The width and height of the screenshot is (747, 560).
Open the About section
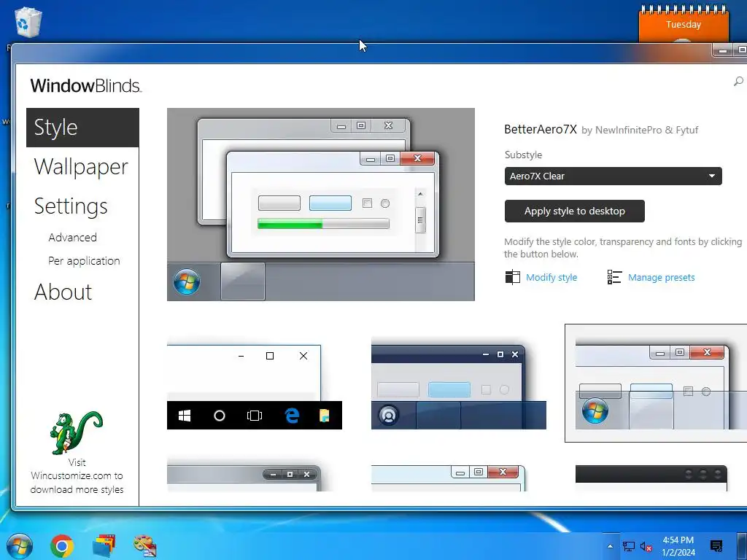(x=63, y=292)
